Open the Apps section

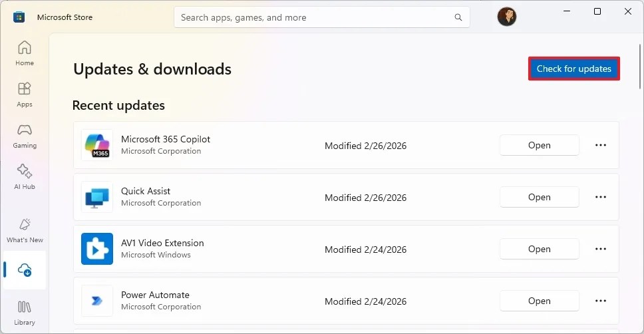[x=25, y=94]
